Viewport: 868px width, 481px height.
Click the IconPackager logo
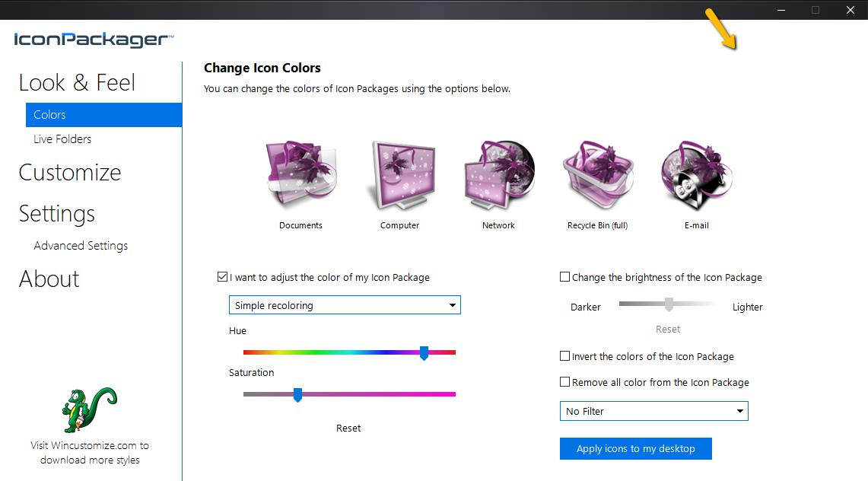coord(94,40)
